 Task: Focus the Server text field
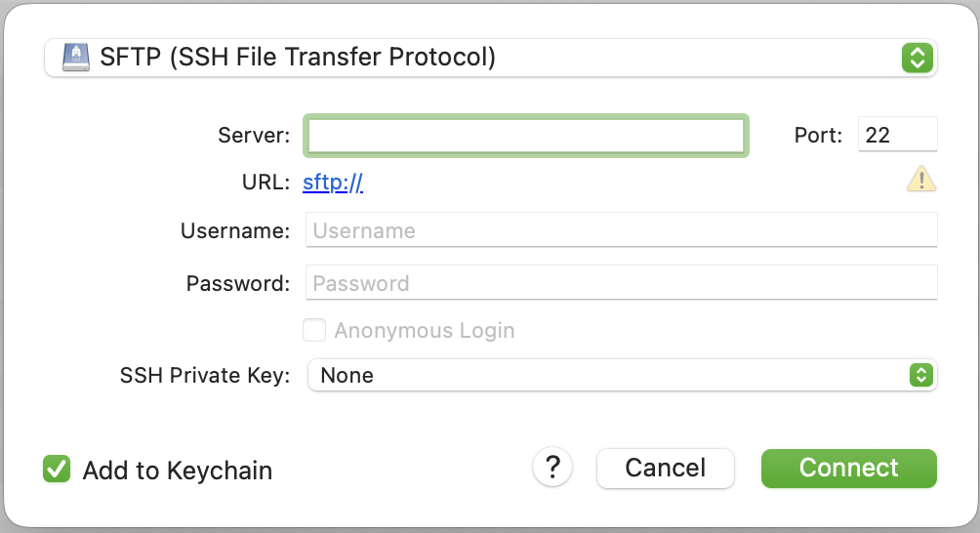526,136
